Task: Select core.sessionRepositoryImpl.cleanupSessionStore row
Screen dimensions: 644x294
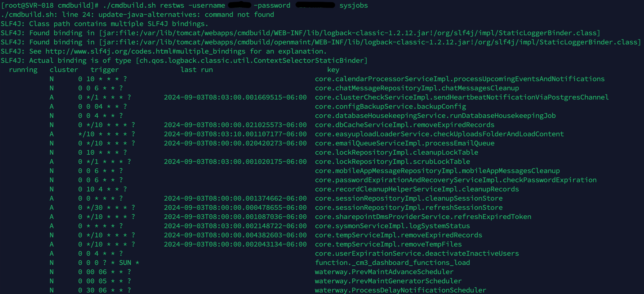Action: coord(322,198)
